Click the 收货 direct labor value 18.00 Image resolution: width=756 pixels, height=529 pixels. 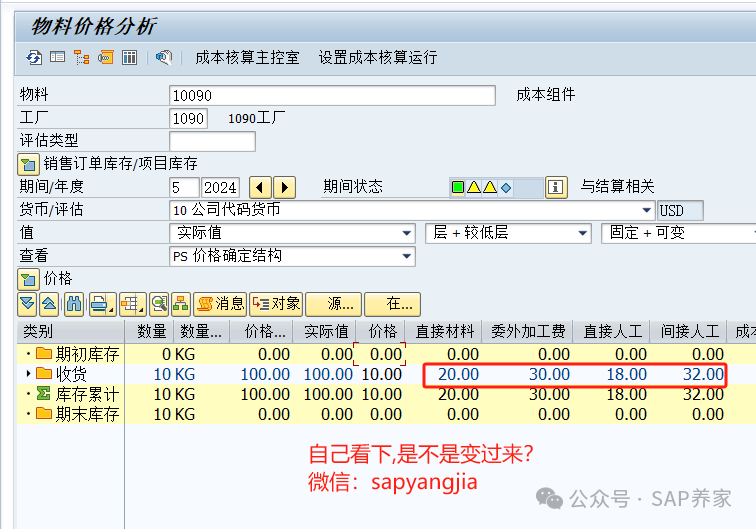tap(626, 374)
